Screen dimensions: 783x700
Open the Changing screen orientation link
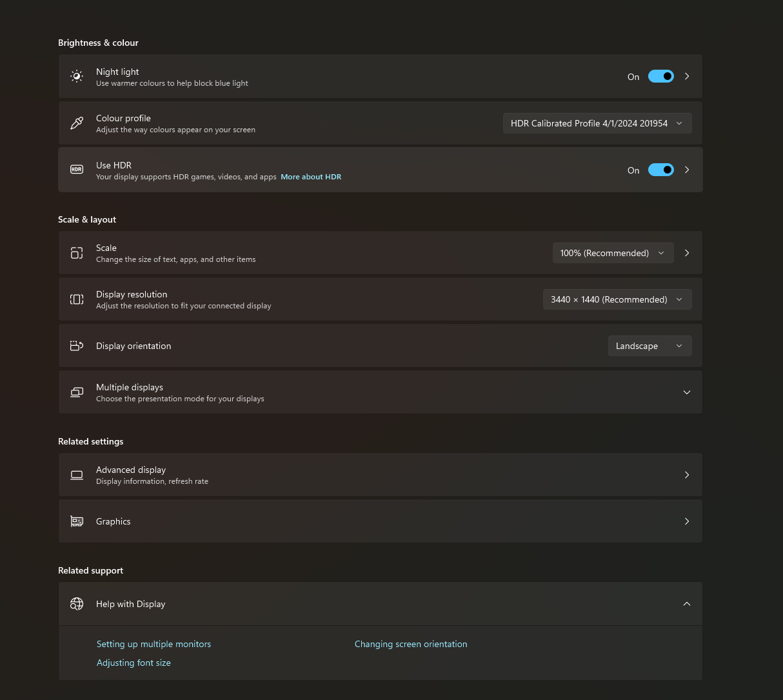411,644
